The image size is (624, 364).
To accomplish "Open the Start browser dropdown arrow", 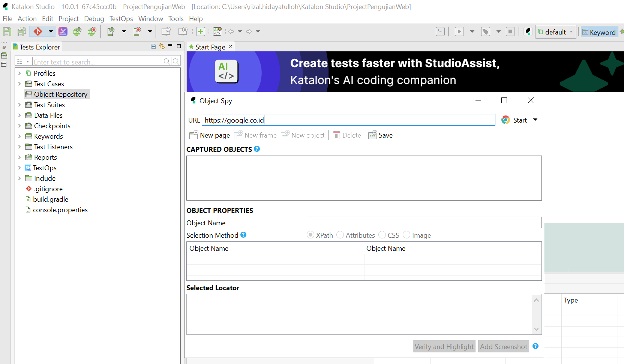I will [x=535, y=120].
